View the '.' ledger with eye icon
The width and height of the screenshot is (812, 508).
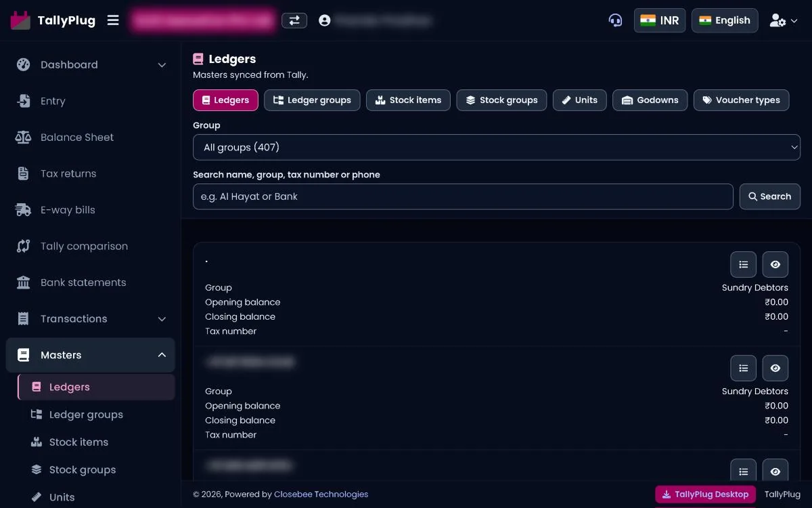pyautogui.click(x=775, y=265)
